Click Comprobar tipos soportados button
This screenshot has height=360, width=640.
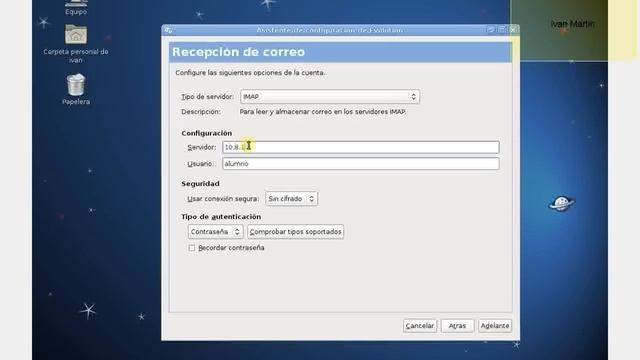tap(296, 232)
